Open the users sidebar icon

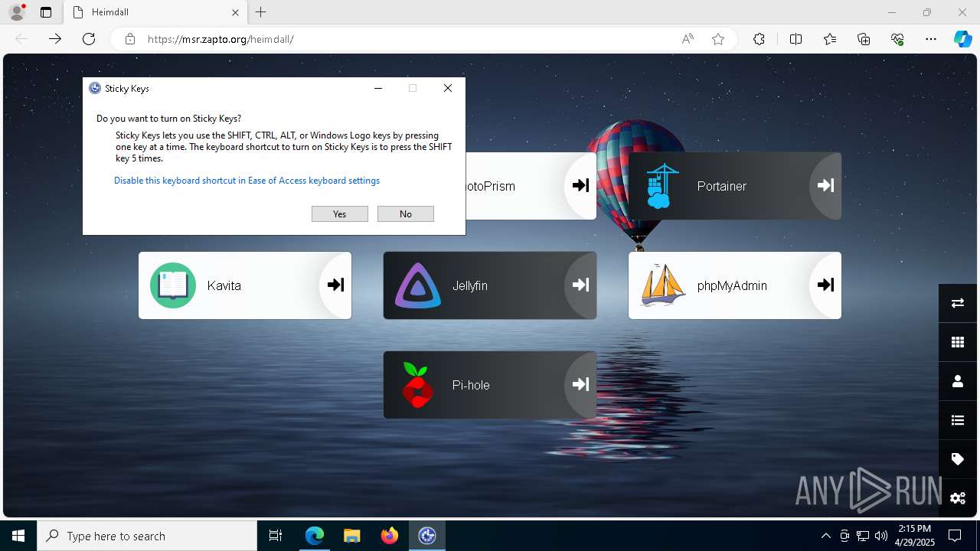tap(958, 381)
